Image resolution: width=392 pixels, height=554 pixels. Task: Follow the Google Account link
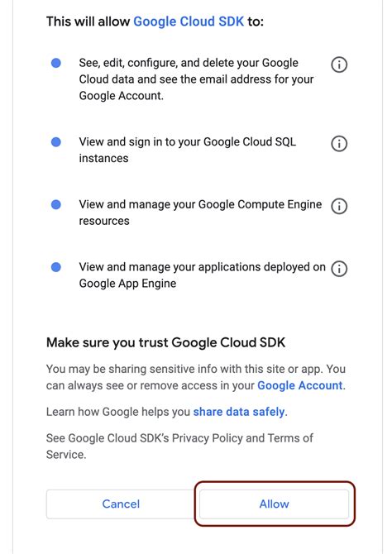point(300,385)
